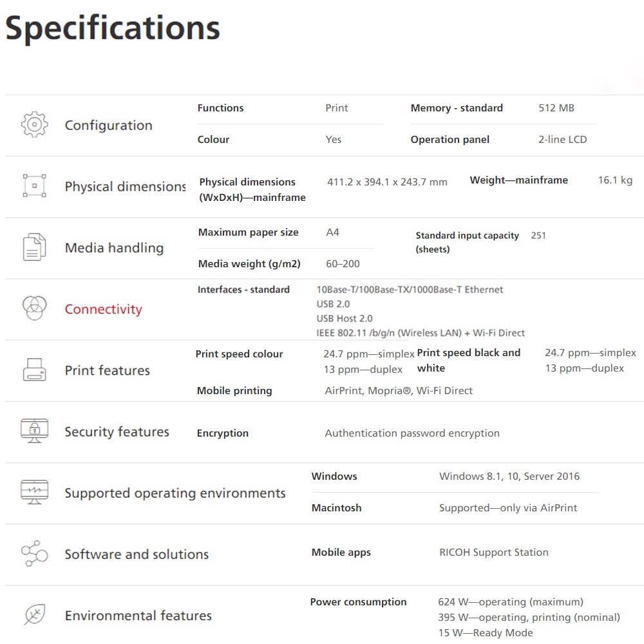
Task: Select the Media handling section title
Action: 114,248
